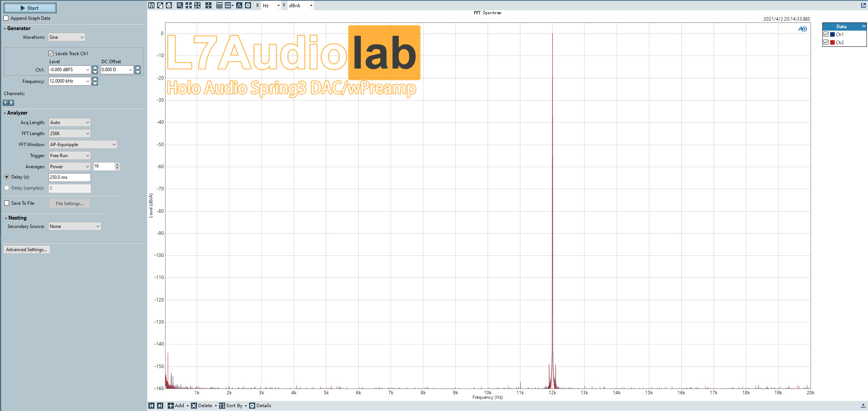Open the Delete dropdown arrow

pos(216,406)
